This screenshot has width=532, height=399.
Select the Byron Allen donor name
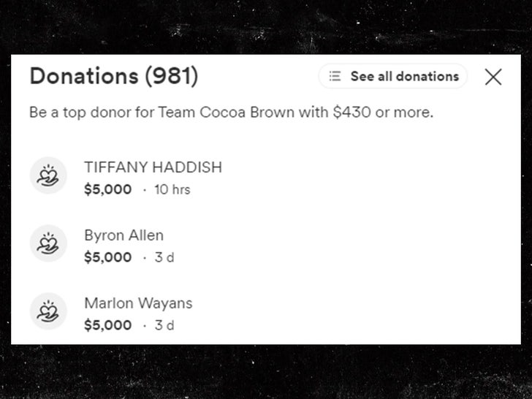(123, 235)
